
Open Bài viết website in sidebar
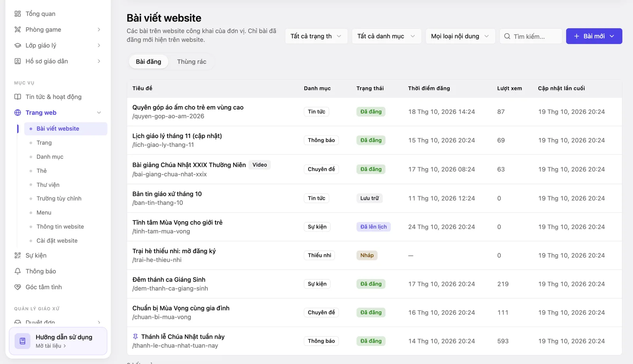(66, 129)
